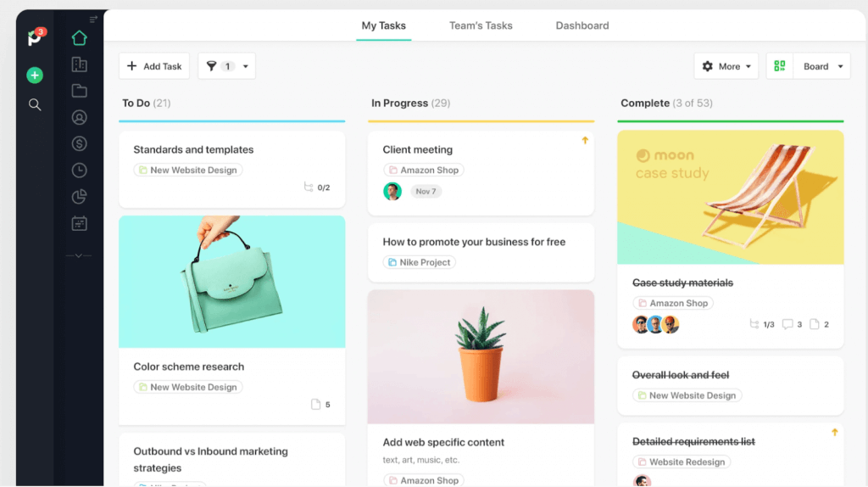
Task: Click assignee avatars on Case study materials
Action: tap(655, 325)
